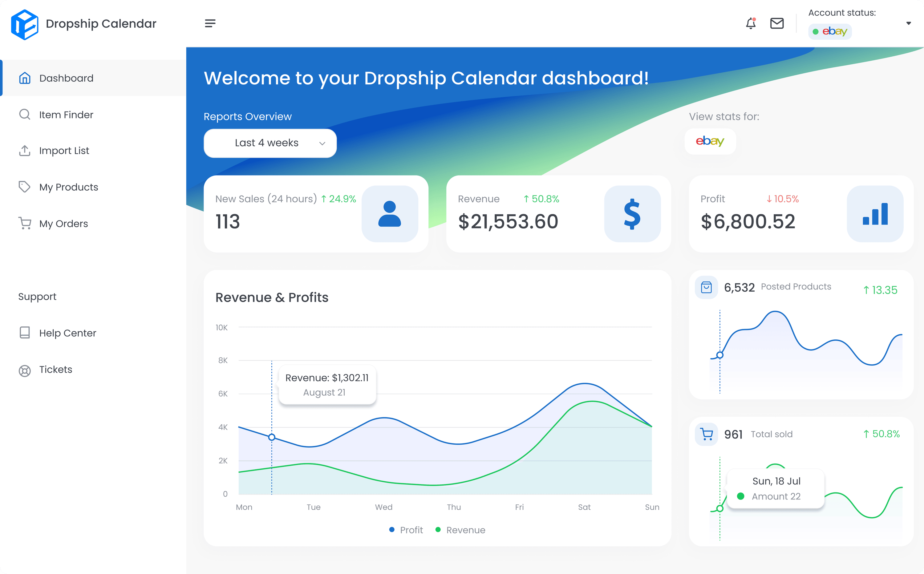Open the mail envelope icon
Image resolution: width=924 pixels, height=574 pixels.
[777, 23]
